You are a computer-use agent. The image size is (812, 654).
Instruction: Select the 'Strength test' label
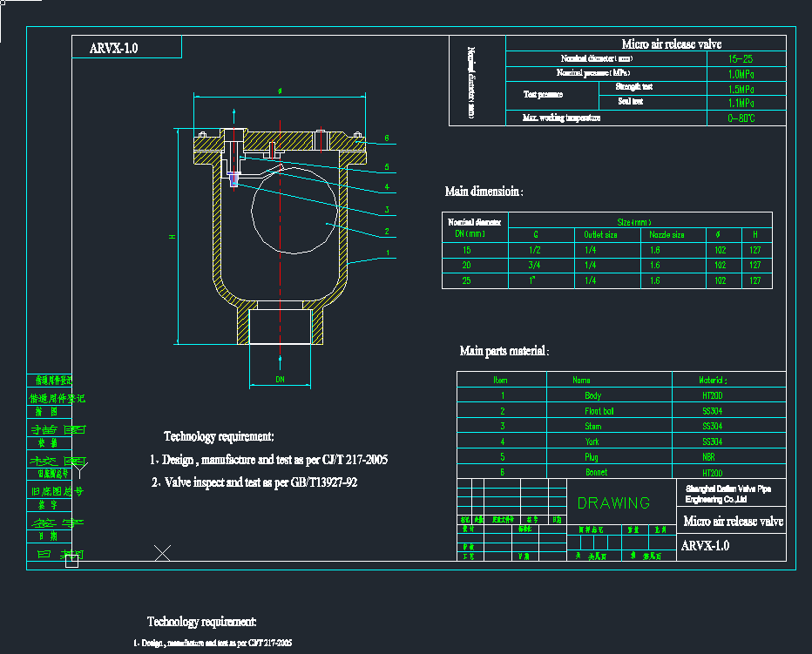tap(634, 86)
